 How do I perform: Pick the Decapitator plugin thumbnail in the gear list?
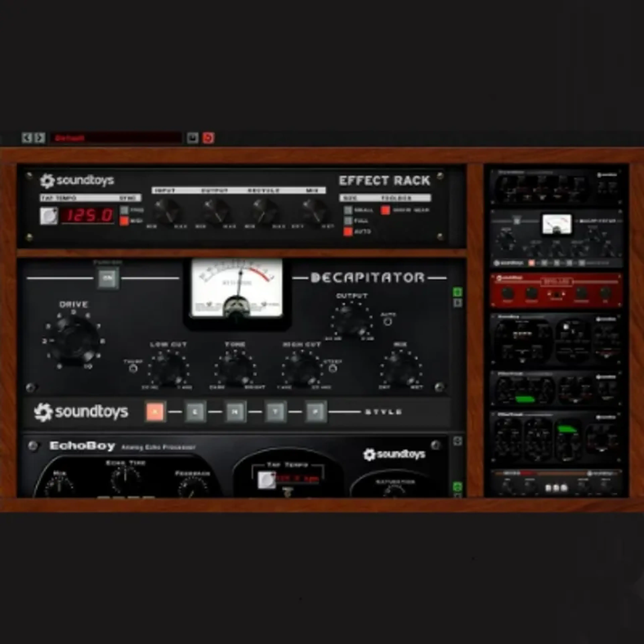[x=556, y=238]
